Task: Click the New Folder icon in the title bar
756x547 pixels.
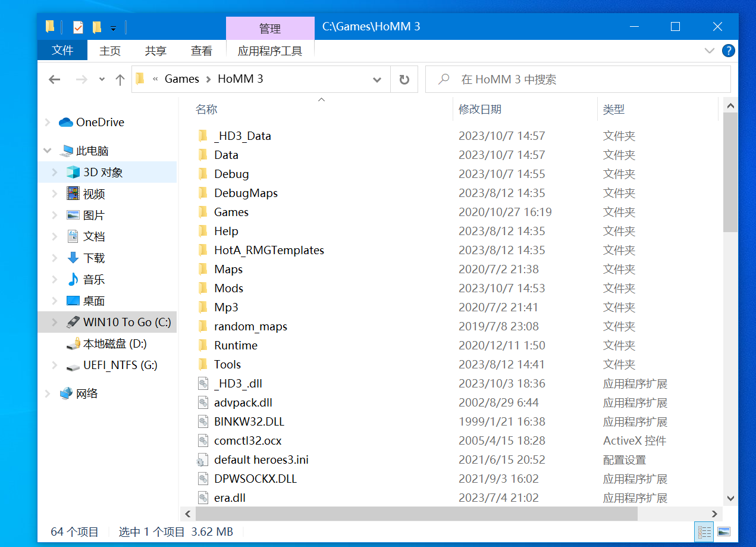Action: pyautogui.click(x=96, y=27)
